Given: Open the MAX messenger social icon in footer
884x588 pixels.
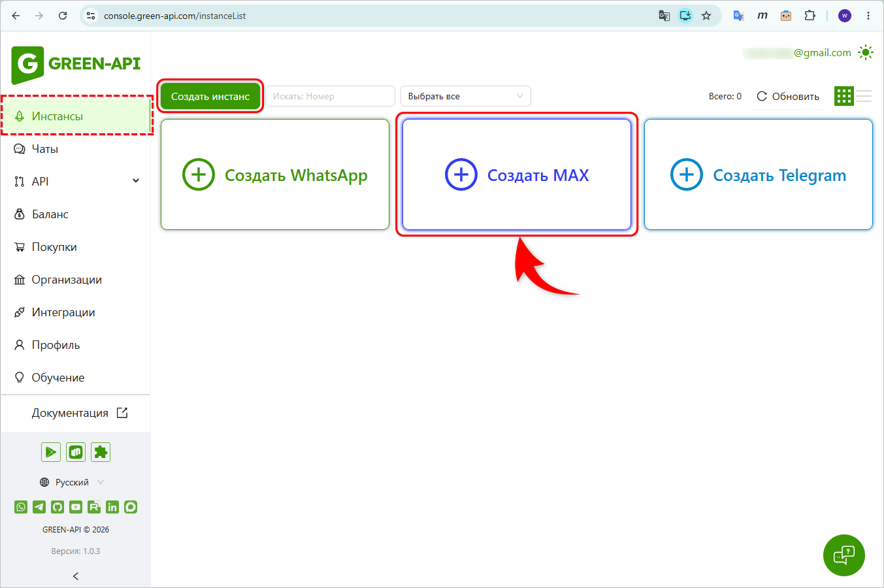Looking at the screenshot, I should pos(131,507).
